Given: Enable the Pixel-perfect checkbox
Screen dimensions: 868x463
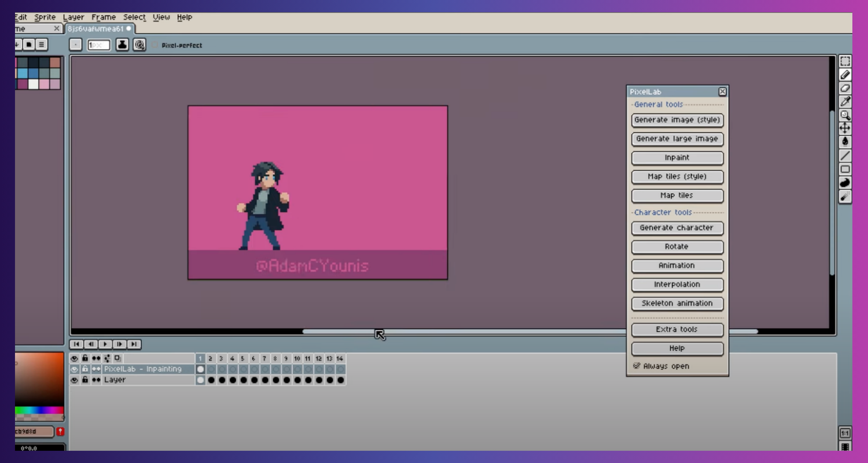Looking at the screenshot, I should coord(155,45).
